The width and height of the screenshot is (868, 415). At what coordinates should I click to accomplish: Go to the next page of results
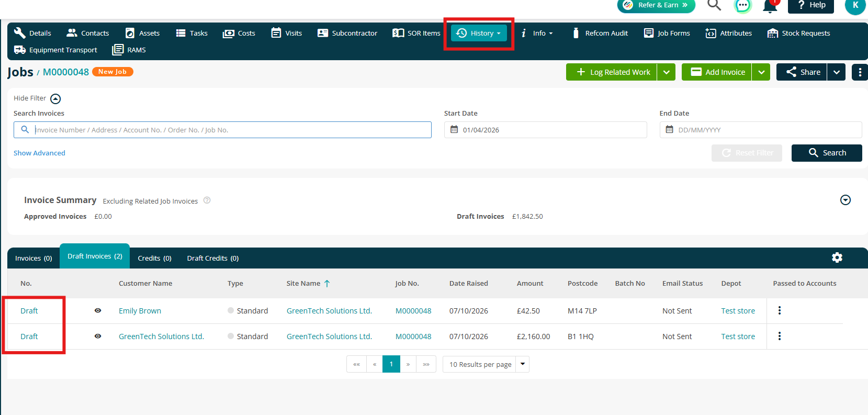[x=408, y=364]
